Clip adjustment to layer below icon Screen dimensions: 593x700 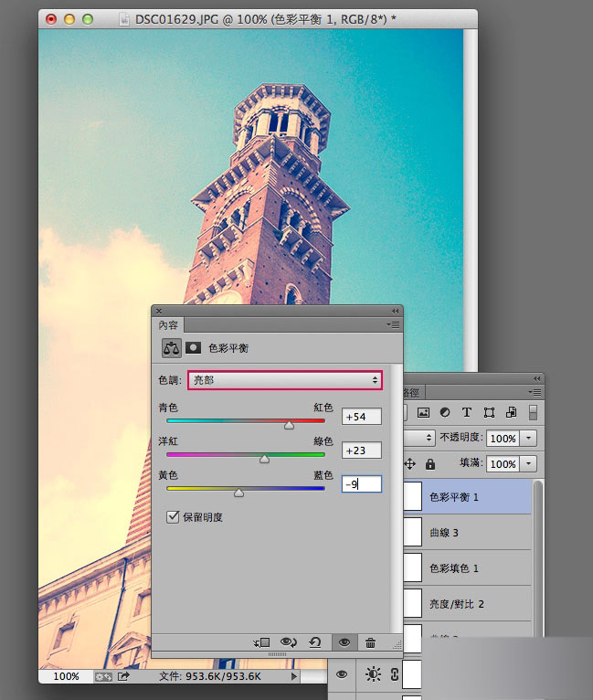[x=262, y=642]
